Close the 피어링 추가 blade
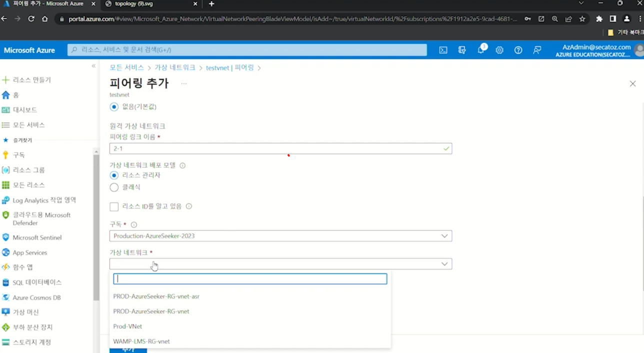 click(632, 84)
